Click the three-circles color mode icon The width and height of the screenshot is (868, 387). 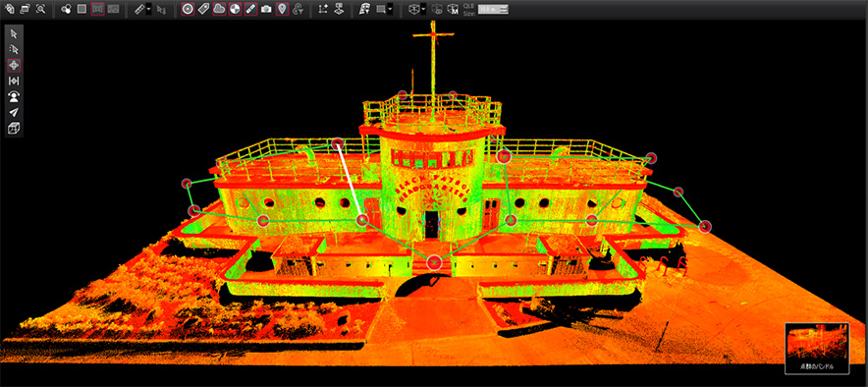[66, 9]
